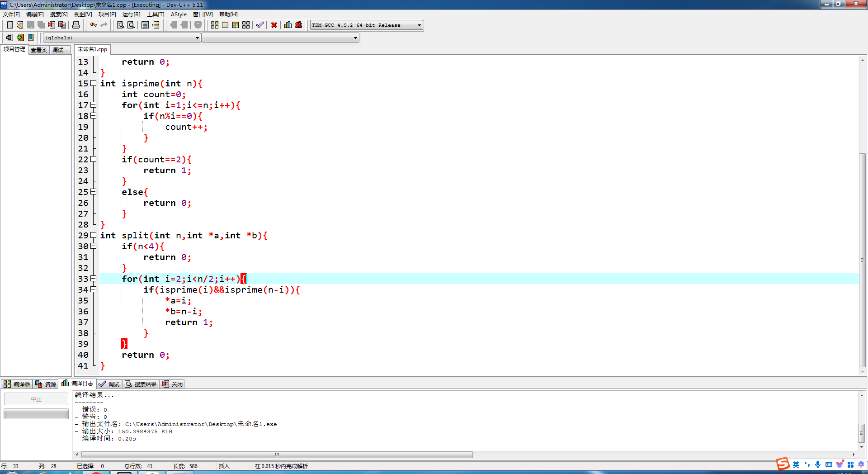Stop execution with the red X icon
868x474 pixels.
274,25
